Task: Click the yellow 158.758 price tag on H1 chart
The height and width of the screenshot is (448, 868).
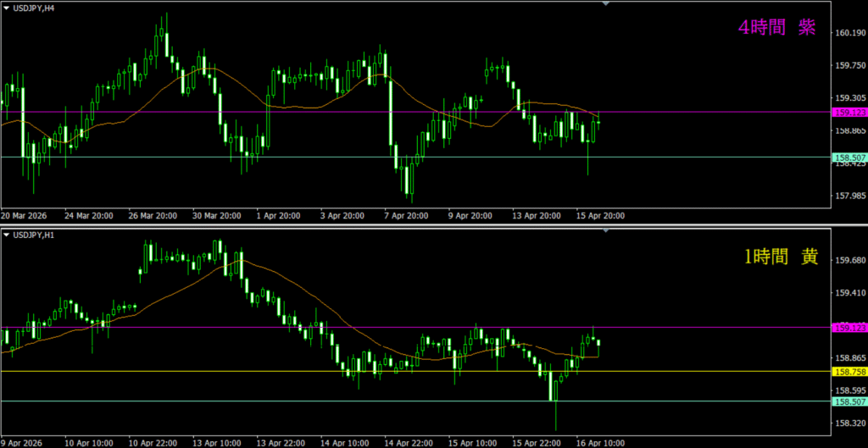Action: [x=850, y=372]
